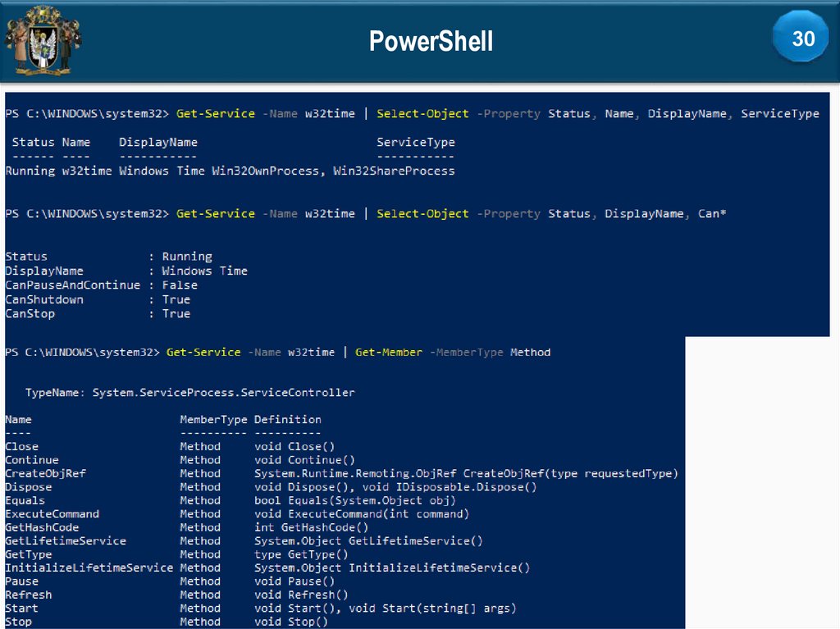This screenshot has width=840, height=629.
Task: Click the Close method name
Action: pos(22,446)
